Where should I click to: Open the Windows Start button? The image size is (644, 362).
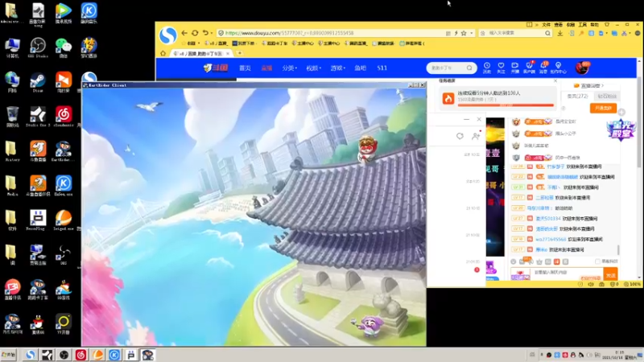[8, 355]
